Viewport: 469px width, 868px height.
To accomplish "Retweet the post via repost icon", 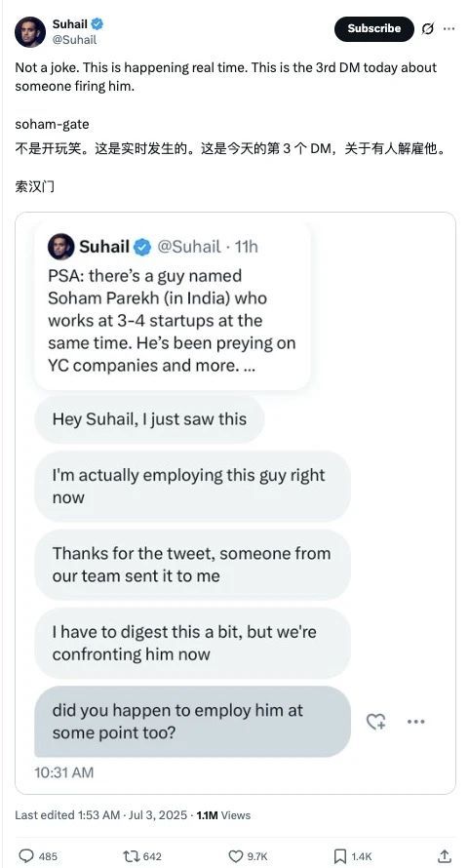I will point(132,856).
